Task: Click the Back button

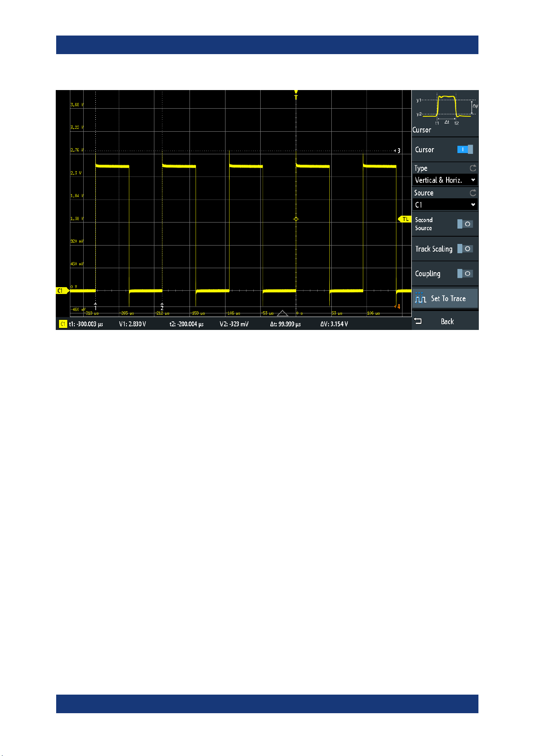Action: tap(445, 321)
